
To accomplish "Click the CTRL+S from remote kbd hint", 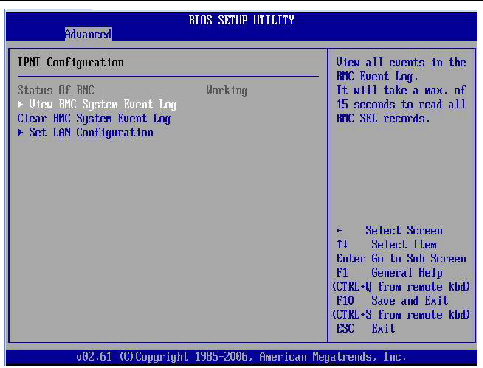I will [x=401, y=315].
